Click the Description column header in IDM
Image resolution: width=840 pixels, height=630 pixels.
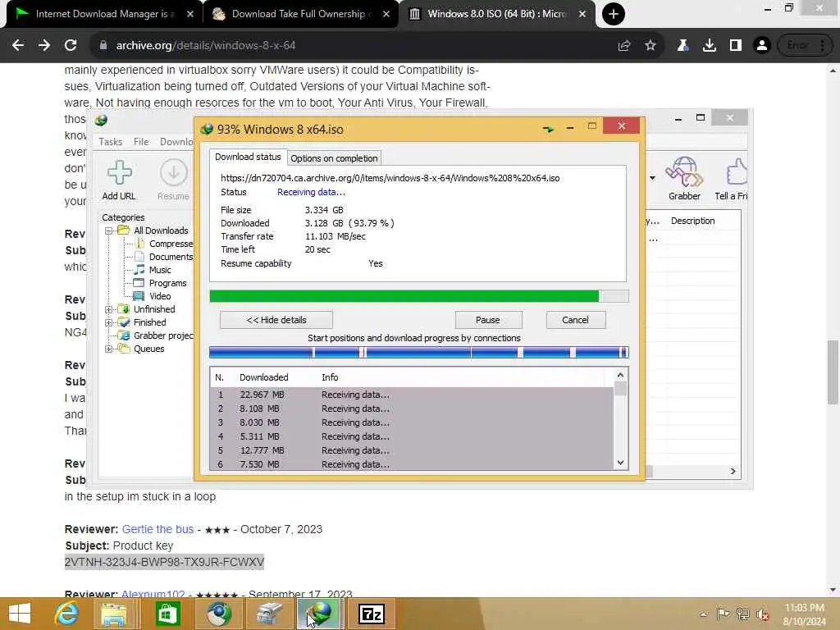[692, 221]
